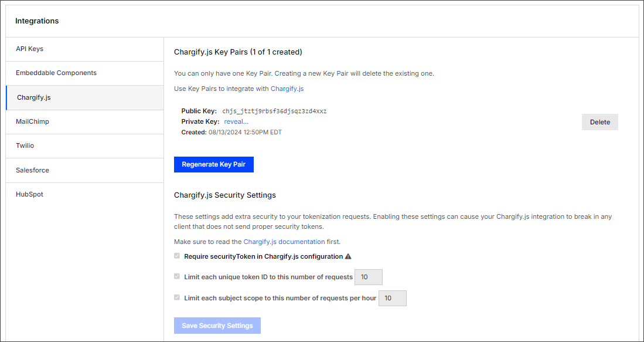Click the Private Key label

pyautogui.click(x=200, y=121)
